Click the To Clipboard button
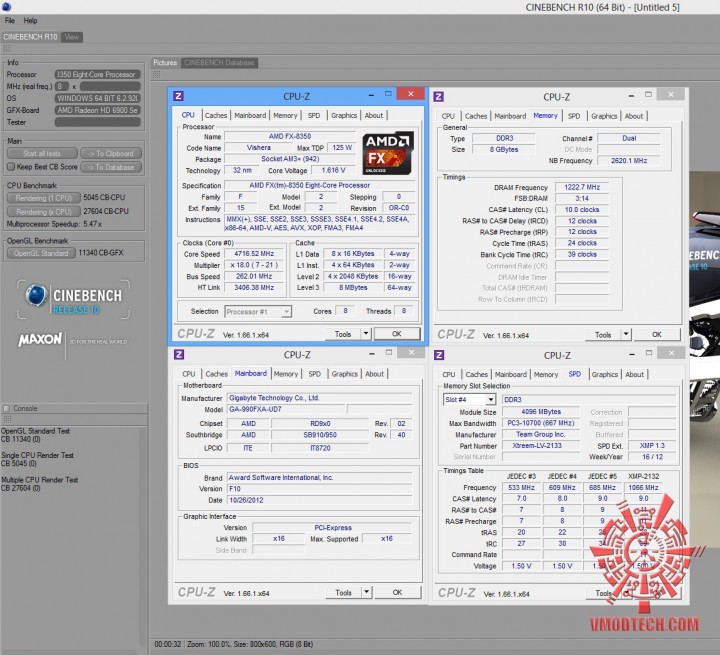 [x=111, y=153]
